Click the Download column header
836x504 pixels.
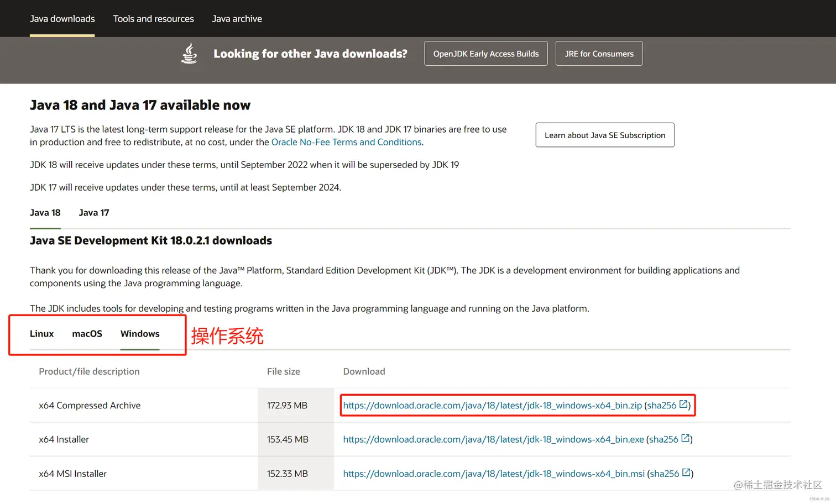pos(364,371)
